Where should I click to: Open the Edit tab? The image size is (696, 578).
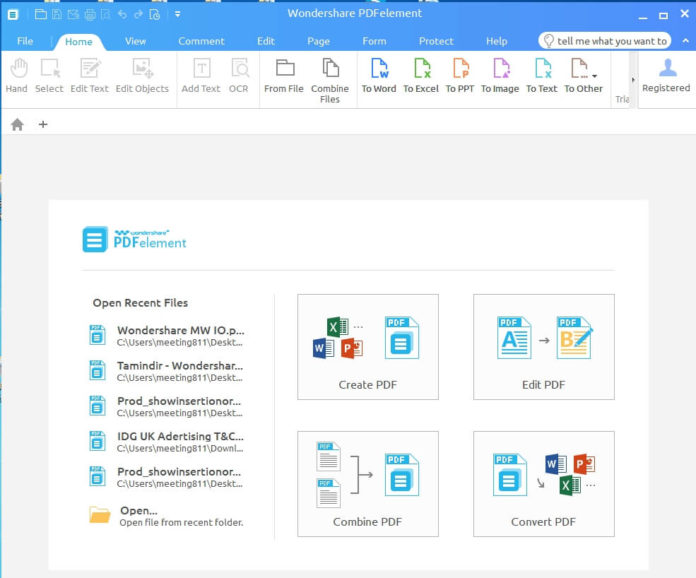(265, 41)
